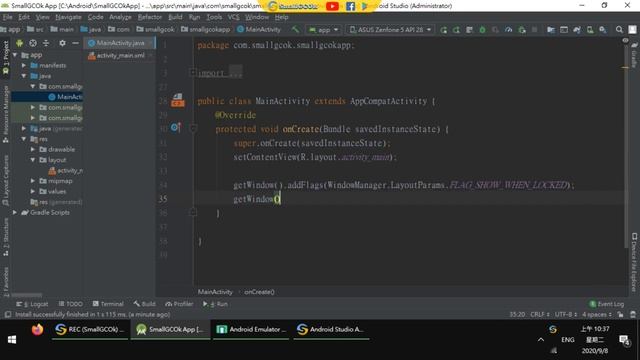640x360 pixels.
Task: Toggle the Gradle panel on right edge
Action: [x=634, y=54]
